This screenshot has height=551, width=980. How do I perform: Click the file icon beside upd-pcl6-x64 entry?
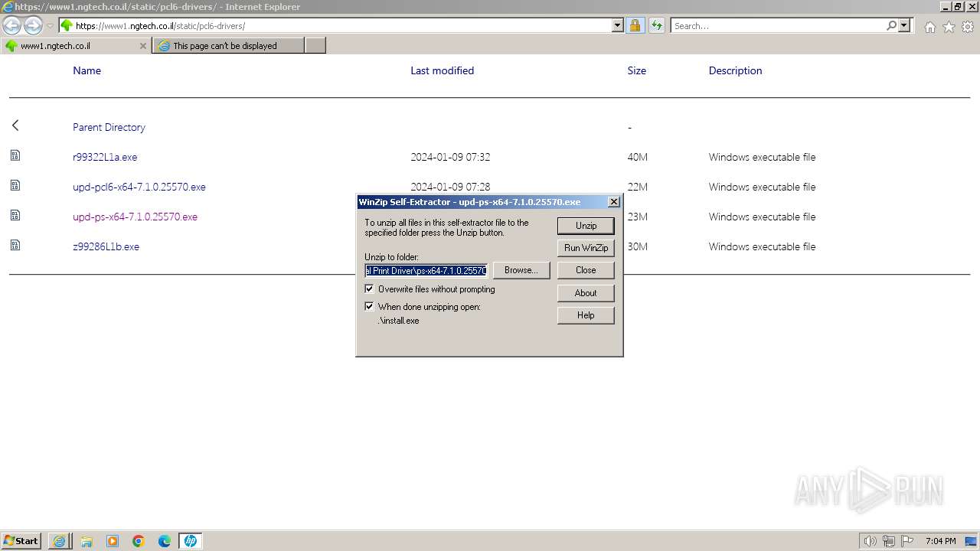(15, 185)
